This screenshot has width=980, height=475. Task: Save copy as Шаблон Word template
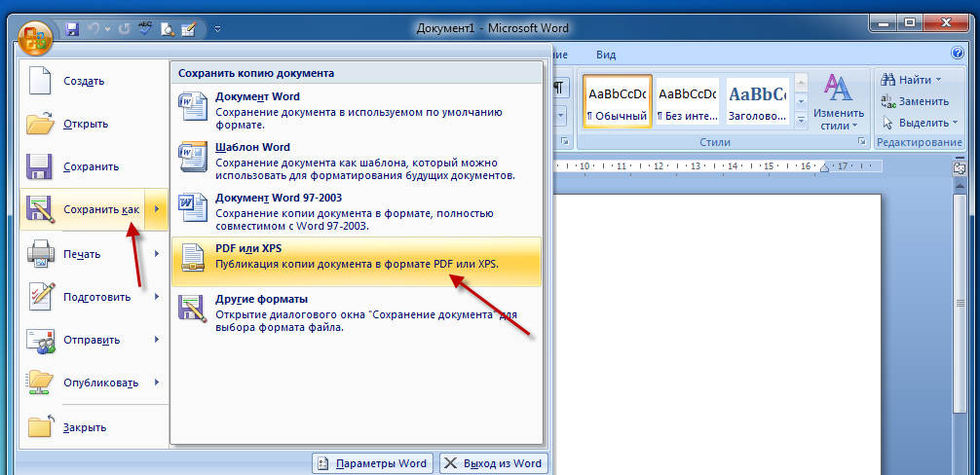(357, 161)
